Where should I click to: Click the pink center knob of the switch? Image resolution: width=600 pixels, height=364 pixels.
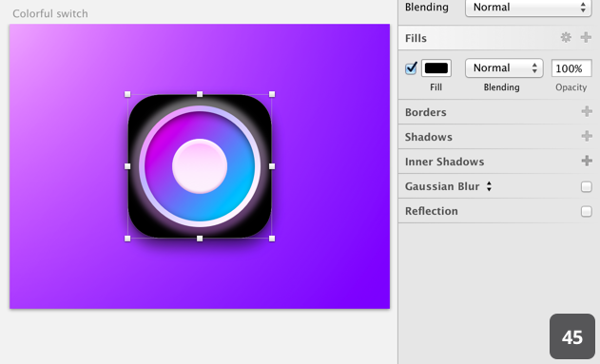200,166
